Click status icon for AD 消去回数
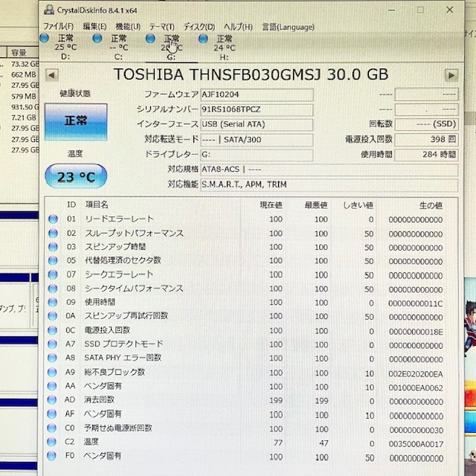 point(52,400)
